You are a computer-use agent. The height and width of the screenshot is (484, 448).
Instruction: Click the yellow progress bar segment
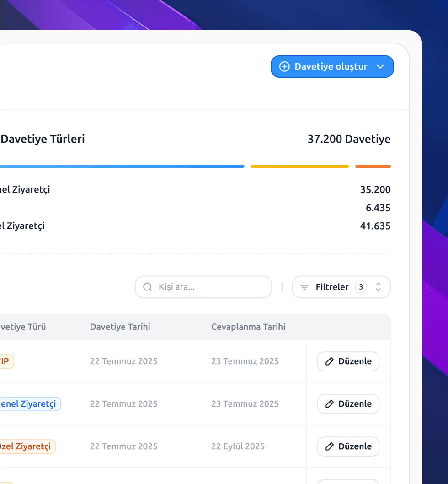pyautogui.click(x=299, y=167)
